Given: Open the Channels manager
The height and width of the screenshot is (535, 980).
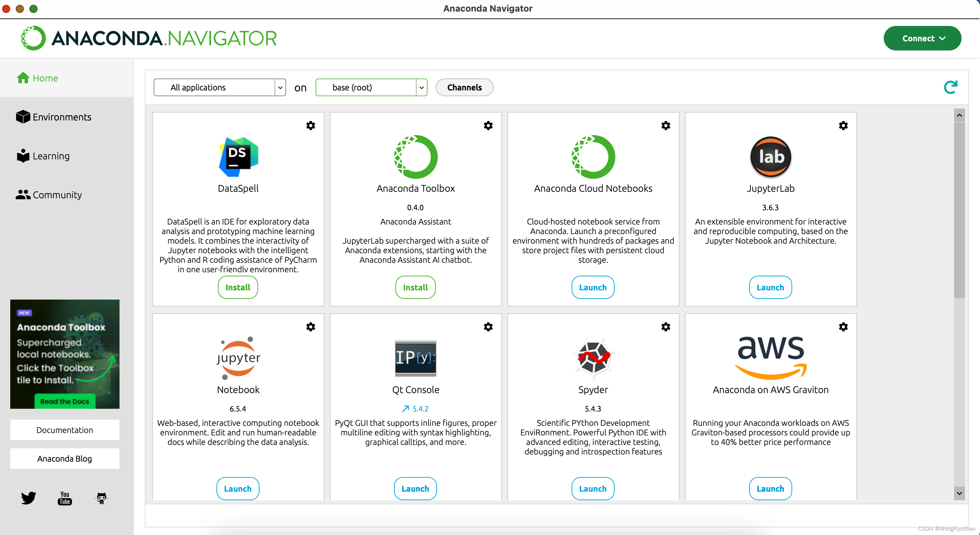Looking at the screenshot, I should click(464, 87).
